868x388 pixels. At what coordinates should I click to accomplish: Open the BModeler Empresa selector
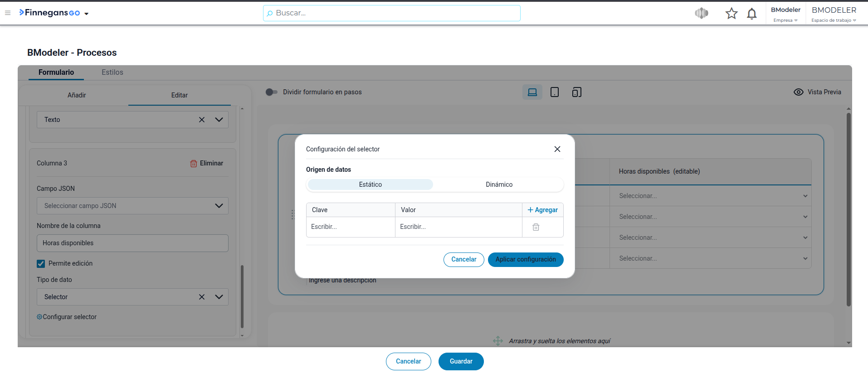tap(785, 14)
